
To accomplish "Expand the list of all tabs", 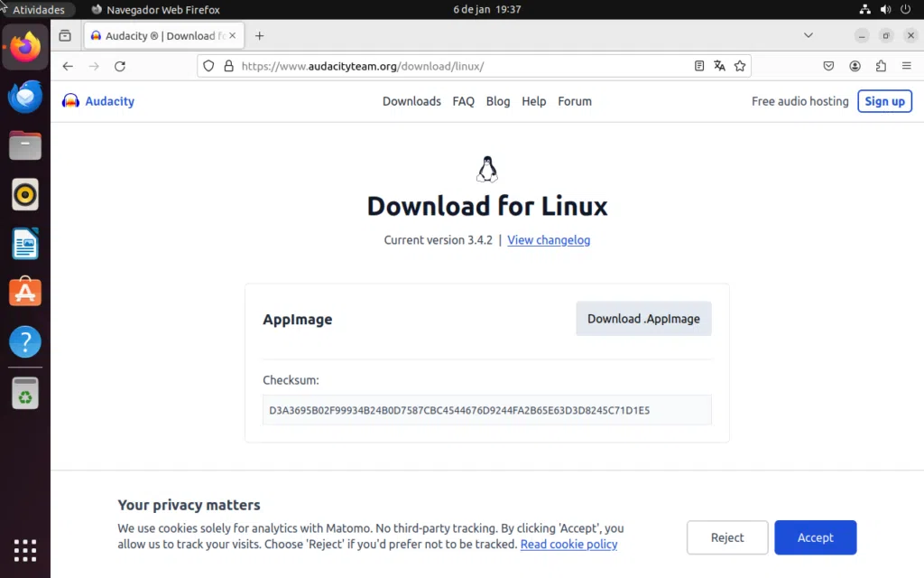I will pos(809,35).
